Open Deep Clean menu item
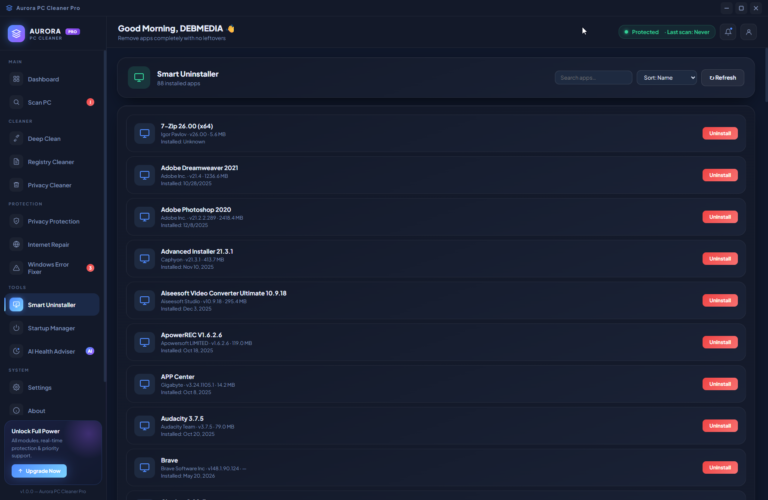Viewport: 768px width, 500px height. point(51,139)
